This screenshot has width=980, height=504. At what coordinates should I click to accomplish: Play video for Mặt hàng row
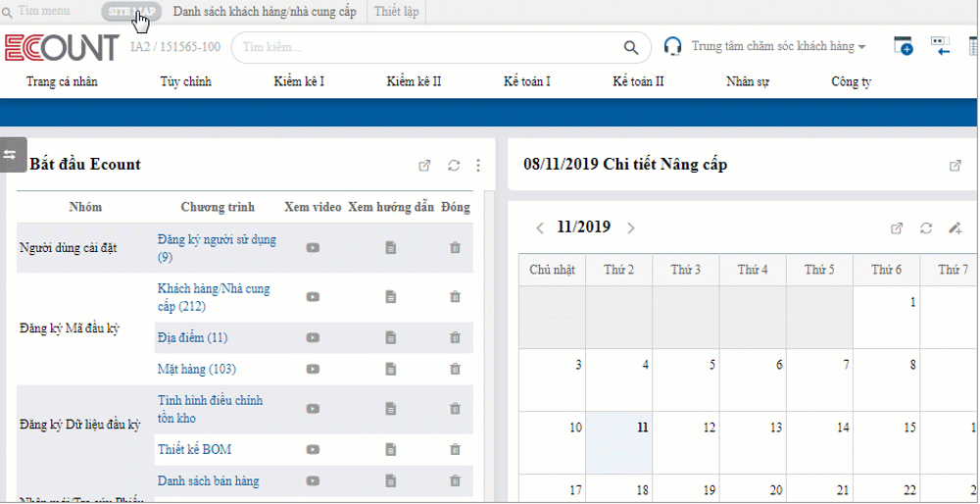click(313, 369)
